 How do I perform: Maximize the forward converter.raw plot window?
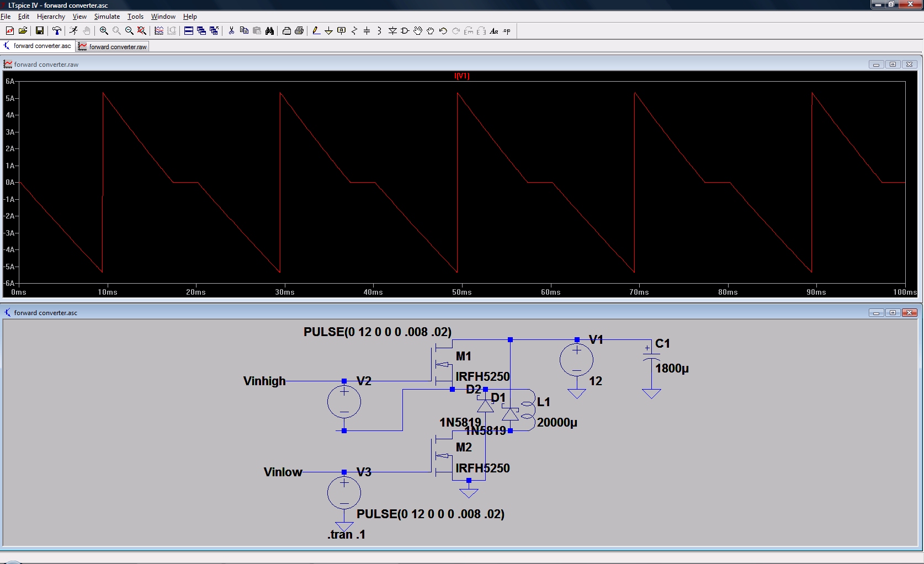click(x=893, y=65)
